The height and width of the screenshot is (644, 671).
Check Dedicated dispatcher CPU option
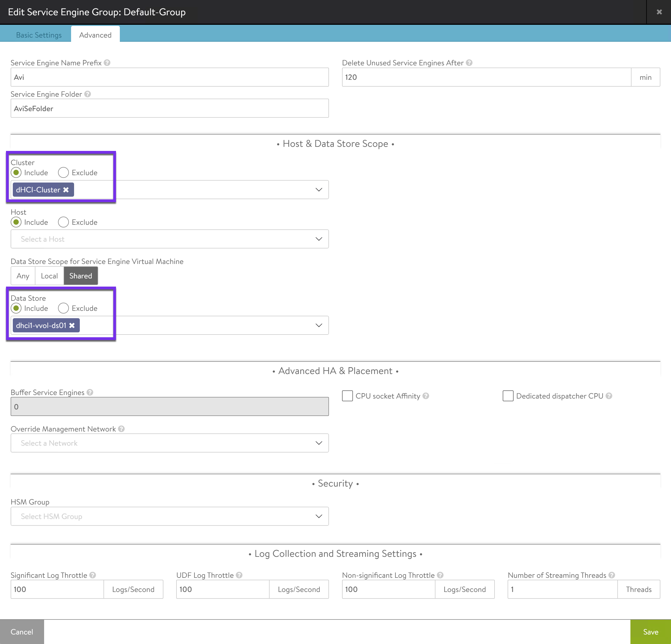coord(508,396)
